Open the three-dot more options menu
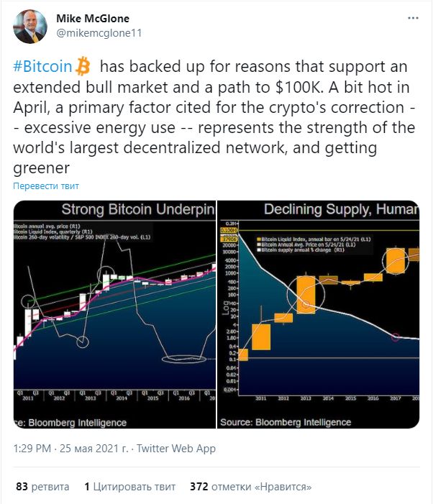The height and width of the screenshot is (504, 433). click(x=413, y=18)
